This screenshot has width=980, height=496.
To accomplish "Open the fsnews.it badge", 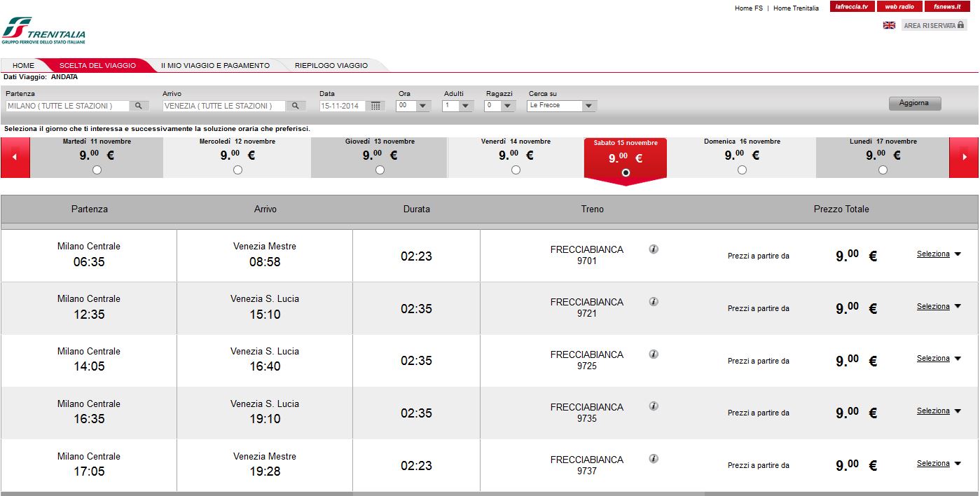I will pos(946,7).
